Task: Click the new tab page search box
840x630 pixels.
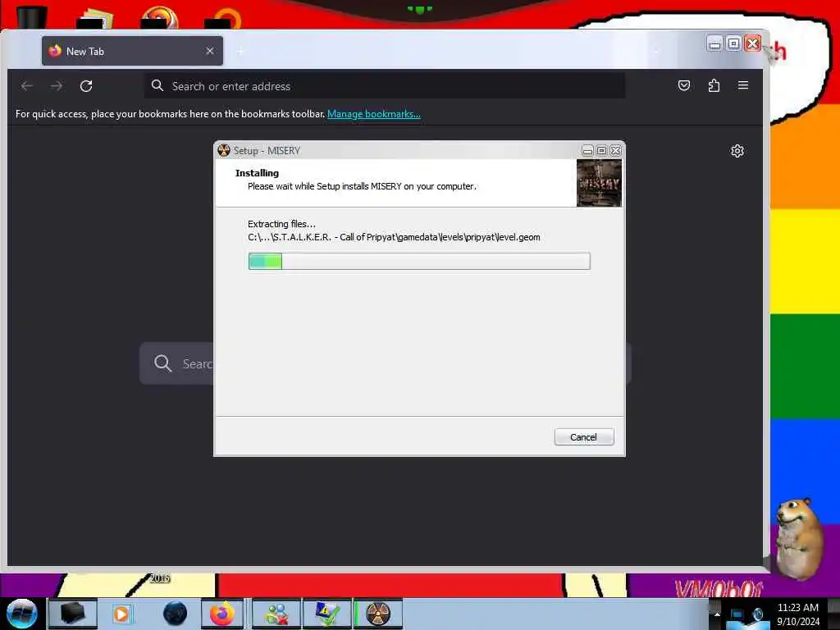Action: coord(176,363)
